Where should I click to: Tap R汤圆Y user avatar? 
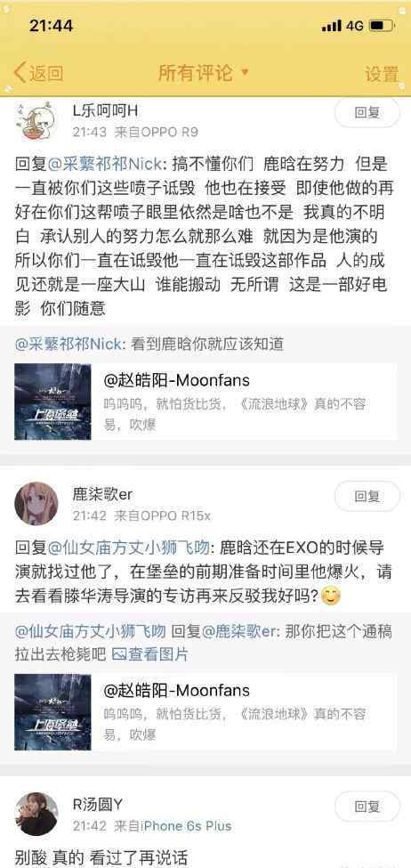click(36, 813)
